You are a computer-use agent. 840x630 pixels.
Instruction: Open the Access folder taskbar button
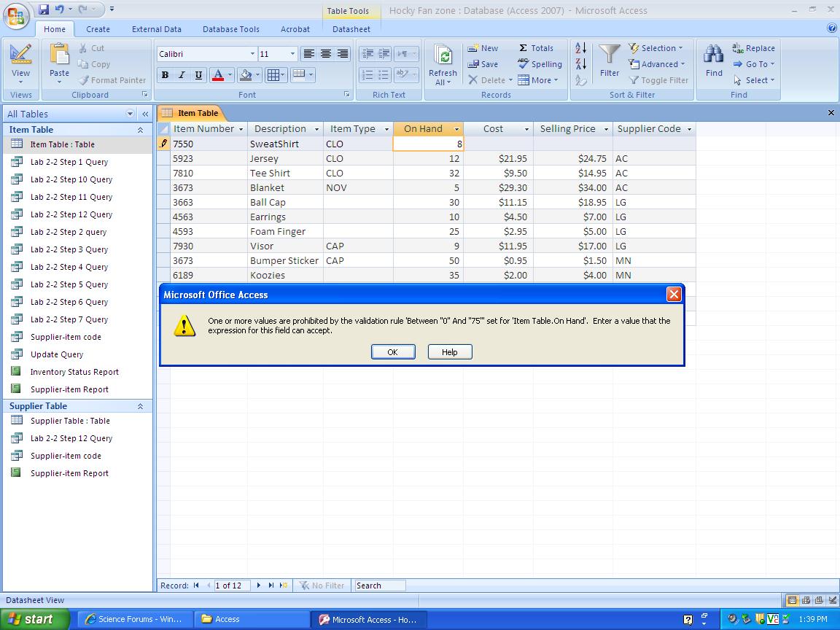click(252, 619)
